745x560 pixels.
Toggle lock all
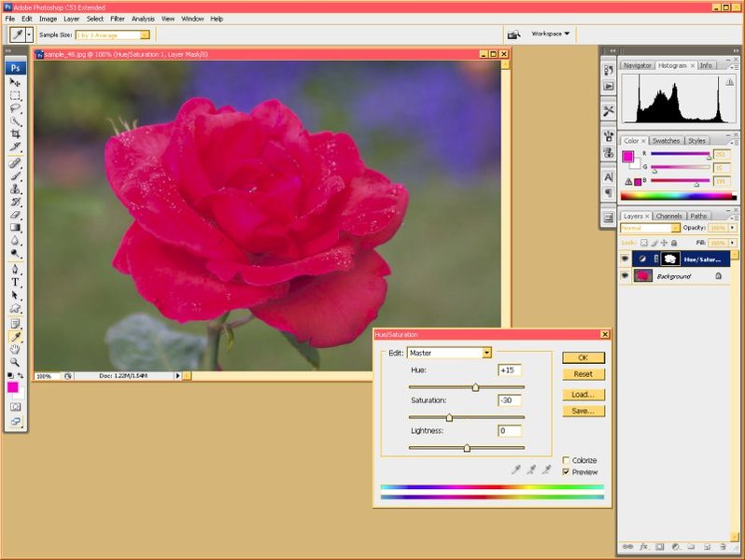[674, 243]
